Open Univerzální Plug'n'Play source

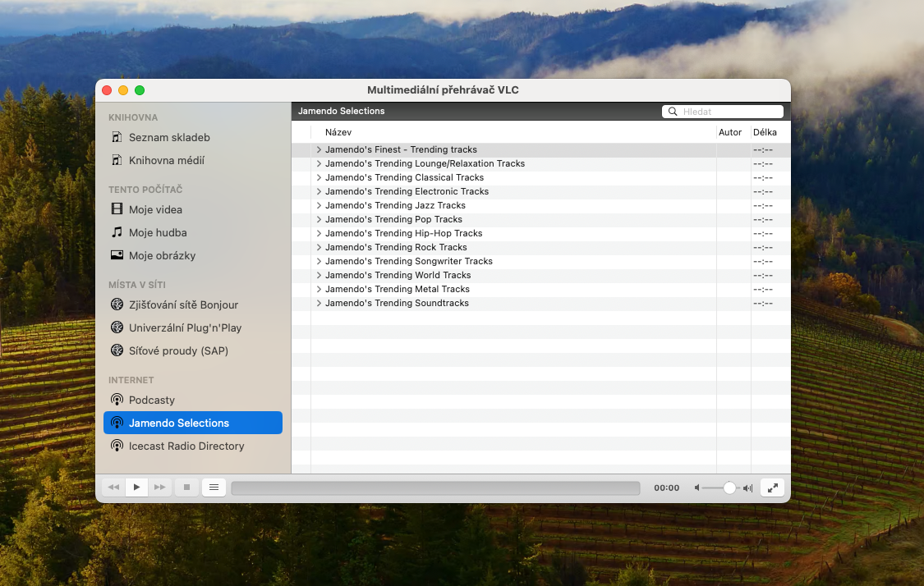pyautogui.click(x=193, y=327)
